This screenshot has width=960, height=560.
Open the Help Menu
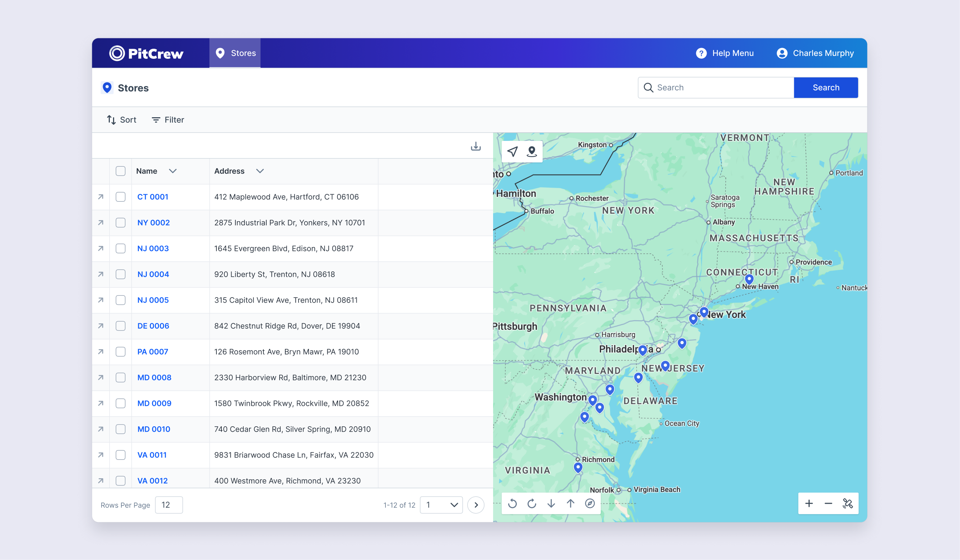725,53
